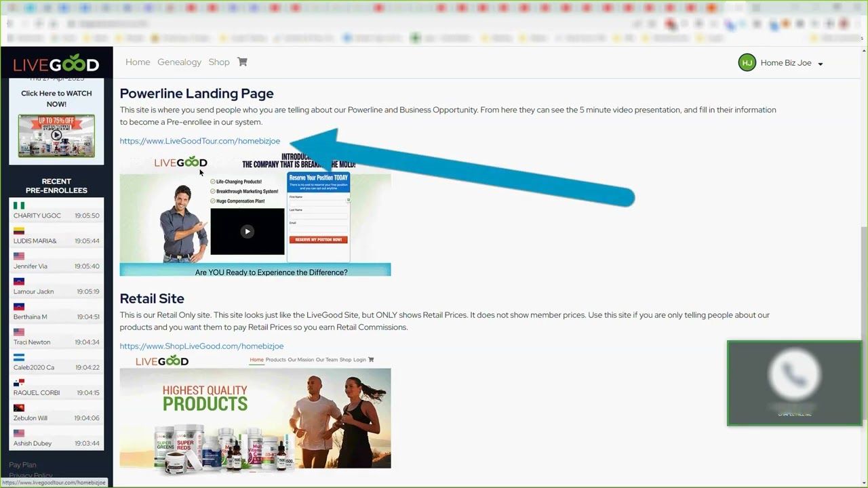Open the ShopLiveGood.com/homebizjoe link

pyautogui.click(x=201, y=346)
